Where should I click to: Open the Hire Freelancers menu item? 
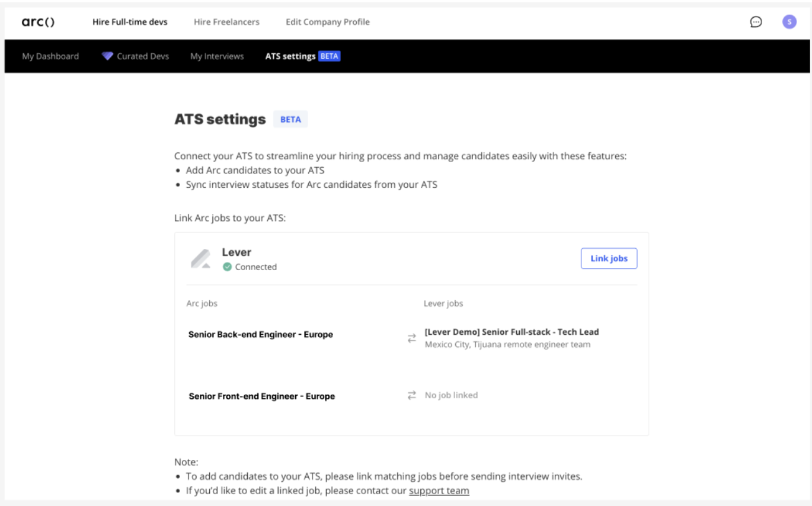[226, 22]
